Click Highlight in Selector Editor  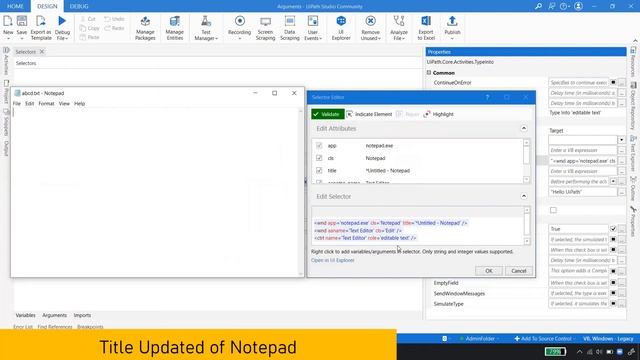[x=439, y=114]
